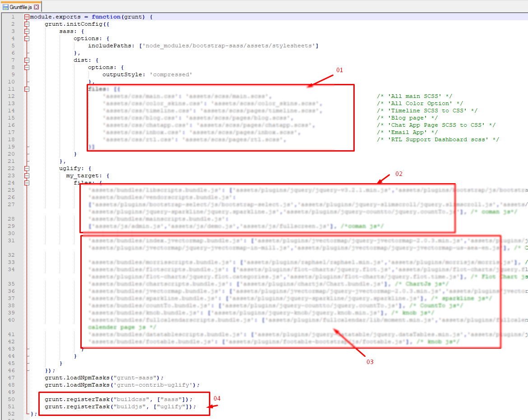Click the "buildjs" registerTask line
This screenshot has height=420, width=528.
pyautogui.click(x=120, y=406)
